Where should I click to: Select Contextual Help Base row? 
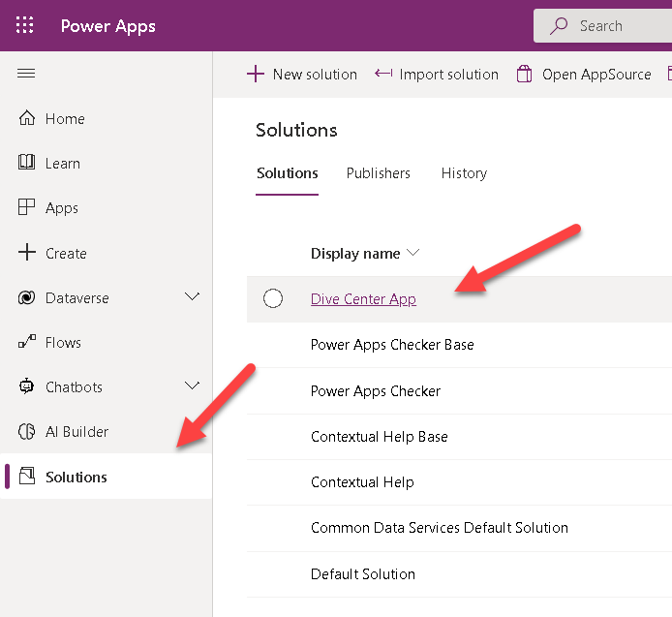pyautogui.click(x=459, y=437)
